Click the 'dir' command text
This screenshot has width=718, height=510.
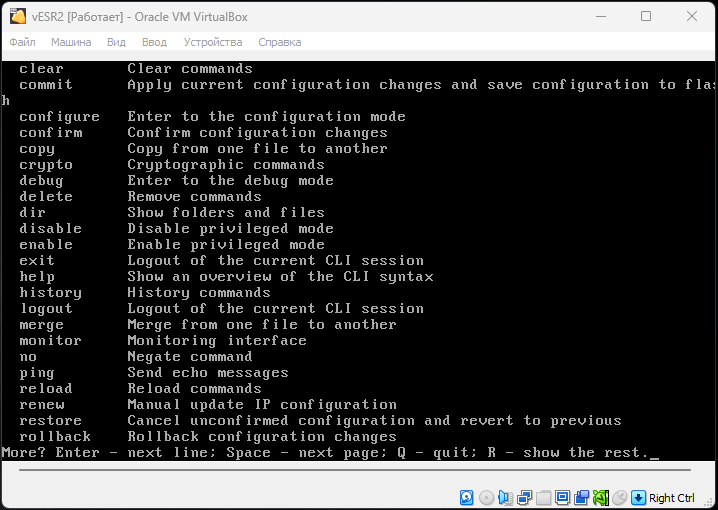pos(33,213)
